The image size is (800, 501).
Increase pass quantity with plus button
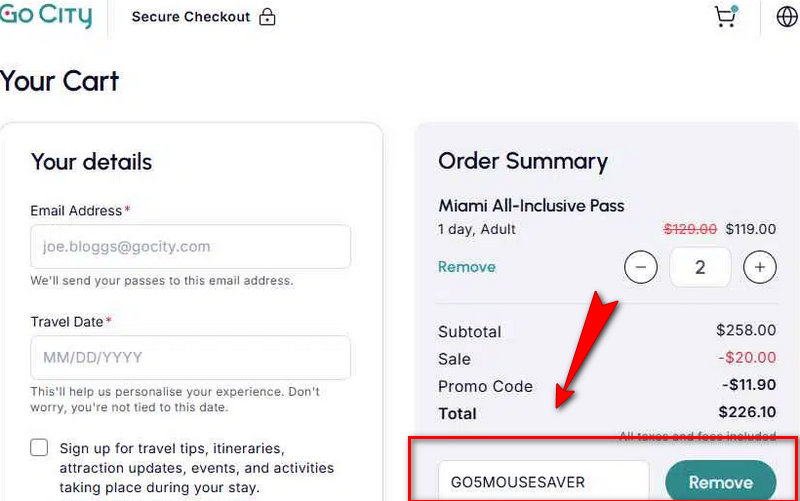[760, 267]
